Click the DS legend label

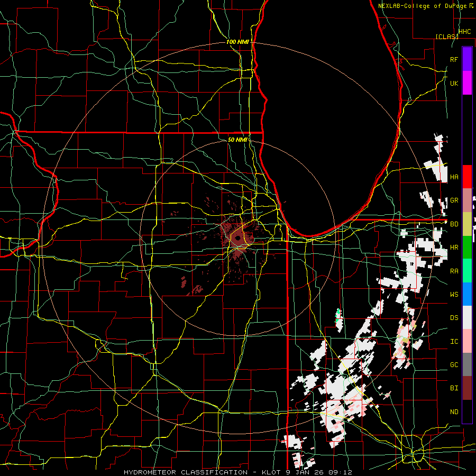[x=454, y=318]
